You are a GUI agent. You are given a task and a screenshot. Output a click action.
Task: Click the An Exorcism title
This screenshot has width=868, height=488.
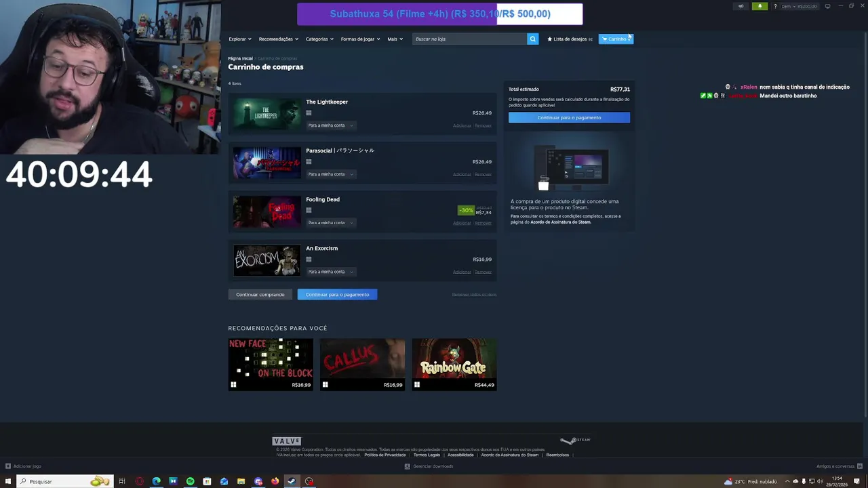click(321, 248)
